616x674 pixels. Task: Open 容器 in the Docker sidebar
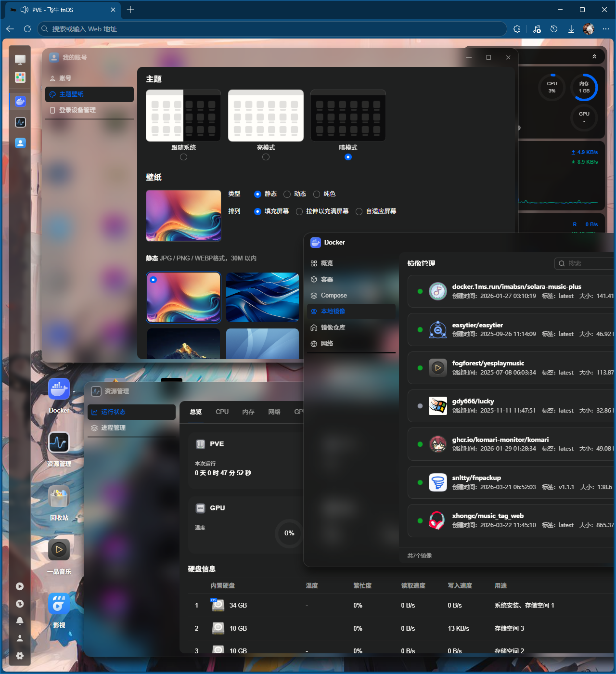(x=327, y=279)
